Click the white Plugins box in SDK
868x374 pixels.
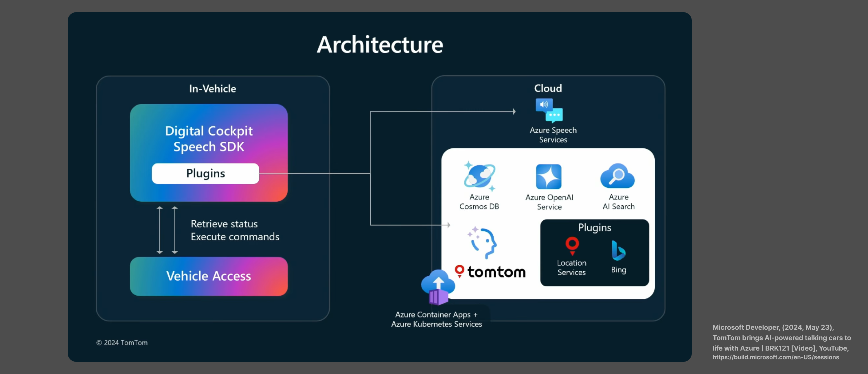(x=205, y=174)
